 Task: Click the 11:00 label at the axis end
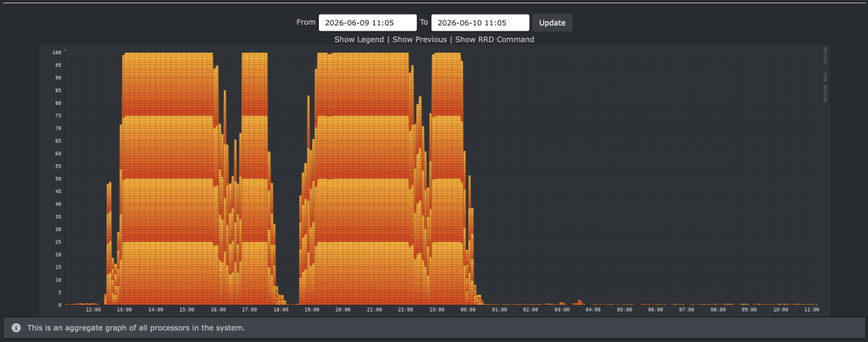(x=811, y=310)
